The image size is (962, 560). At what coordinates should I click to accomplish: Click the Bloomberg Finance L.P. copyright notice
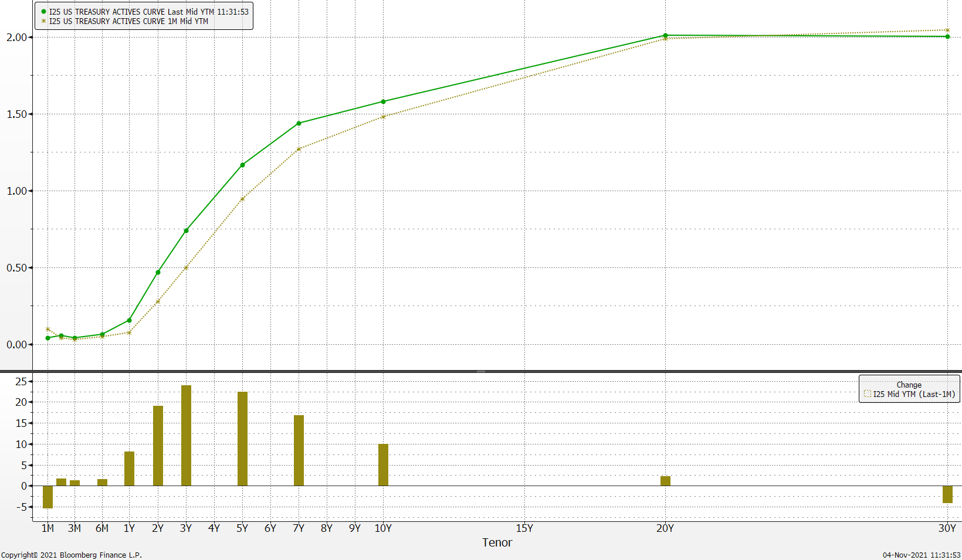(72, 555)
